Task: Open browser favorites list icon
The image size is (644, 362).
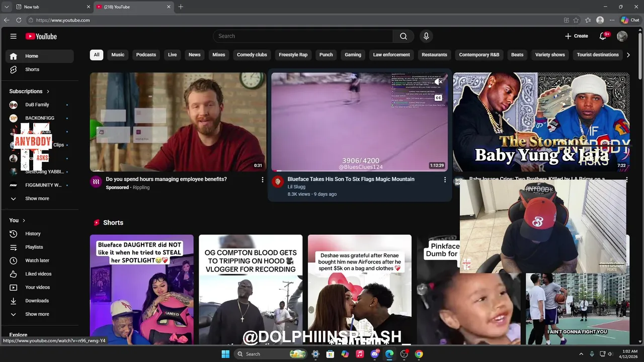Action: 589,20
